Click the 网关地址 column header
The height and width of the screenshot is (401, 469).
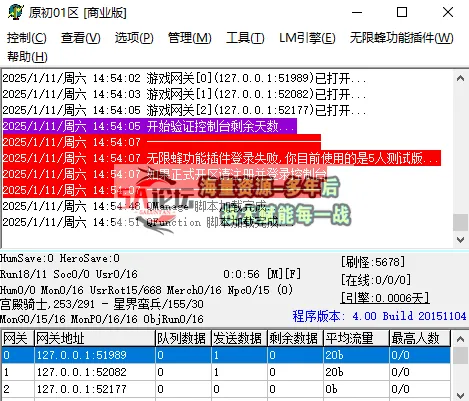95,338
